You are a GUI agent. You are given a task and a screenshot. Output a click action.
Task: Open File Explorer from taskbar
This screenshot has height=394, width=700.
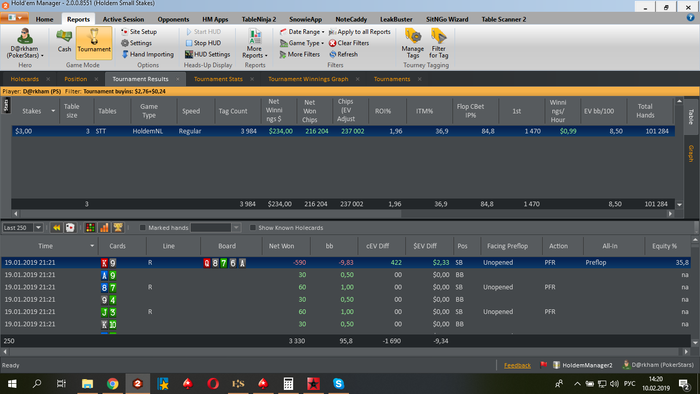pyautogui.click(x=88, y=383)
